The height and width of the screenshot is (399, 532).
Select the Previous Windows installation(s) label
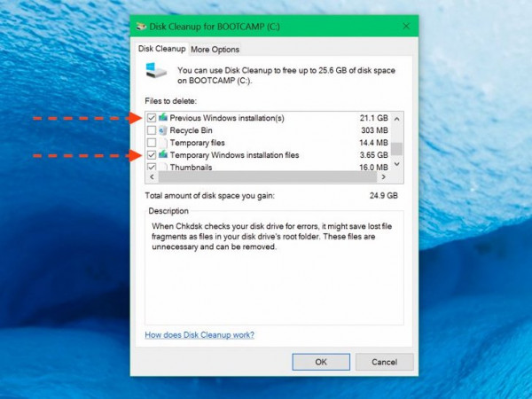coord(227,118)
